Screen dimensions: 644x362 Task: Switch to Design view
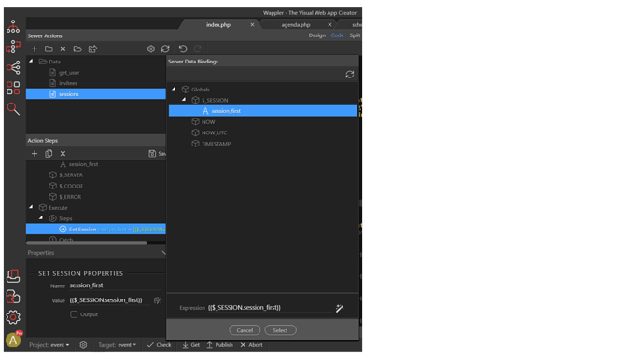(316, 35)
